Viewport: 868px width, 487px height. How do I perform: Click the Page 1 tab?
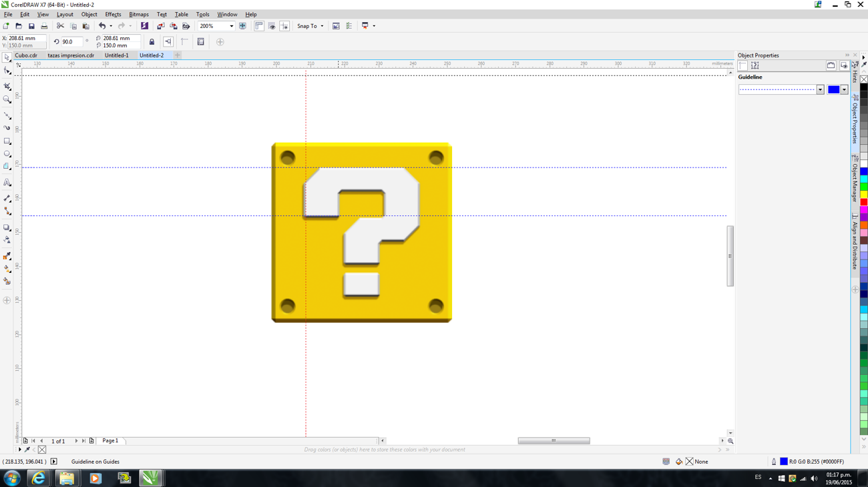[x=110, y=441]
